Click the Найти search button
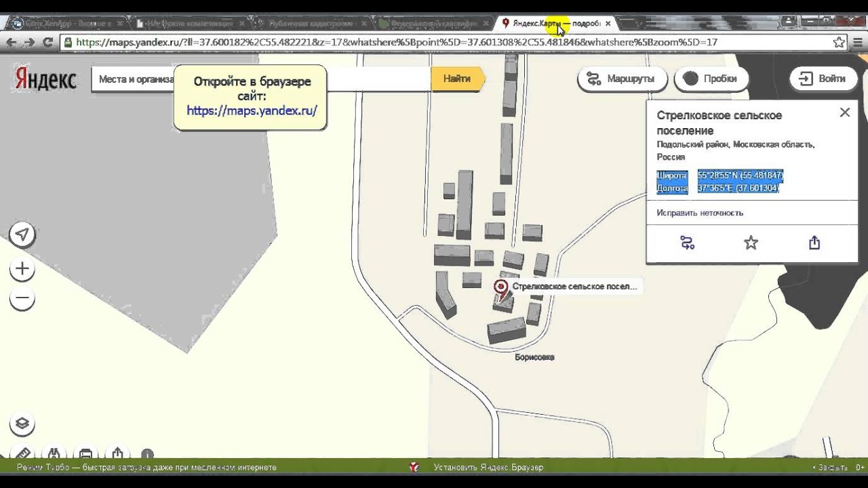 click(458, 79)
